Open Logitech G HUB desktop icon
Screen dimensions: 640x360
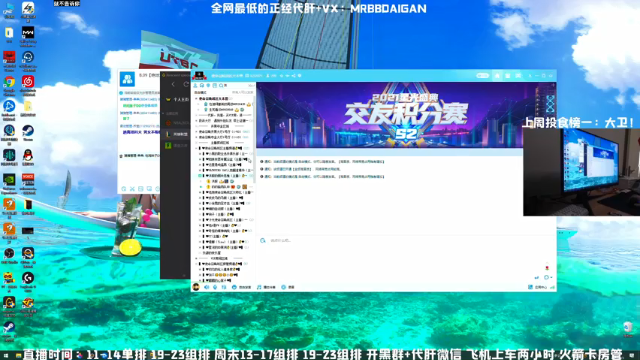coord(28,281)
